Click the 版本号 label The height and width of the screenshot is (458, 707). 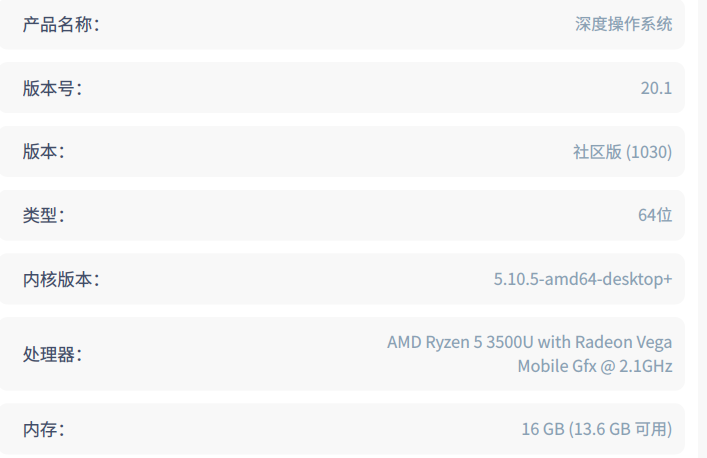[52, 88]
